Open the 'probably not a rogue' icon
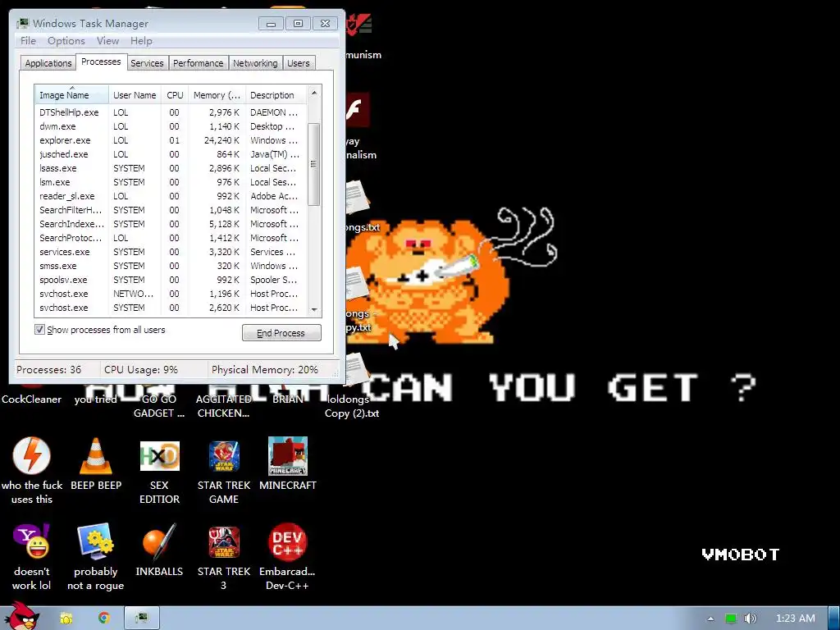Screen dimensions: 840x630 (95, 557)
